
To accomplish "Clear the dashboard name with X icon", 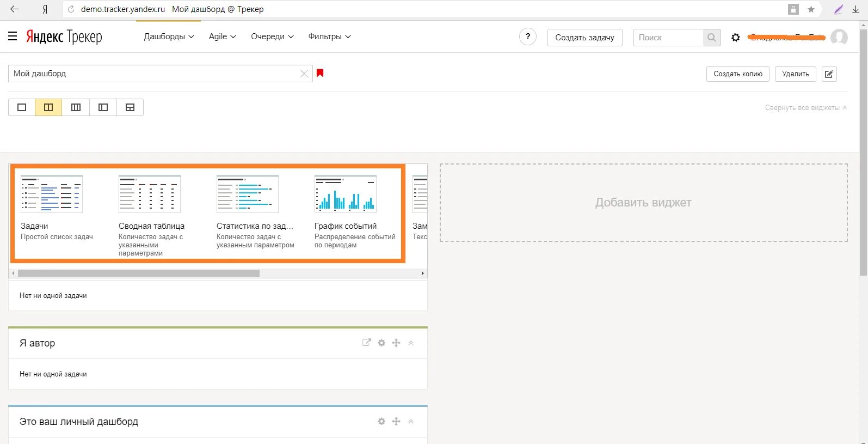I will click(304, 74).
